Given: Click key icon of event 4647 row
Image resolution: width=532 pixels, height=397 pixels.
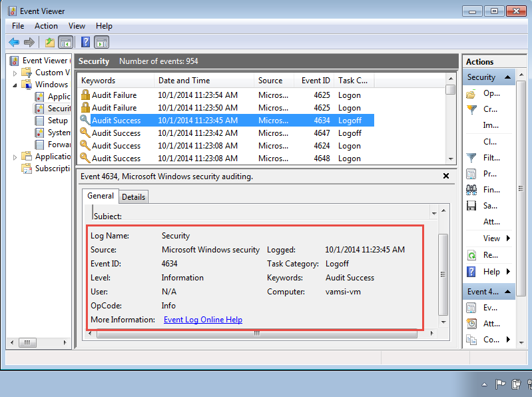Looking at the screenshot, I should [x=85, y=133].
